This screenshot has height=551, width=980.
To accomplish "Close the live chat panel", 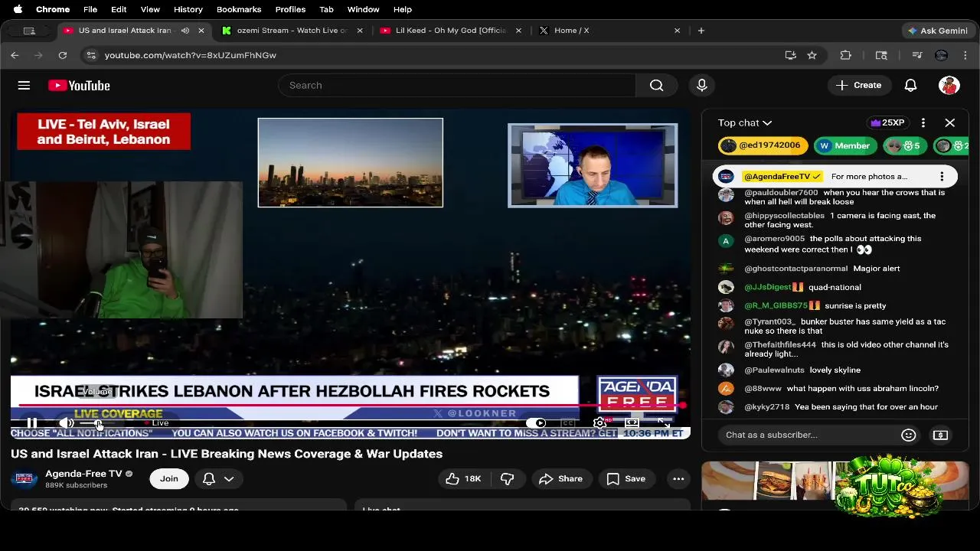I will [x=950, y=122].
